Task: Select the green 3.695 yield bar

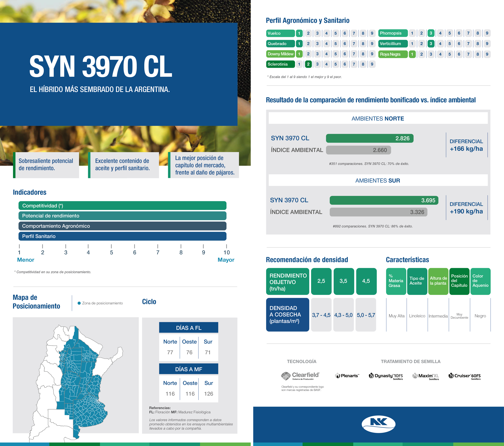Action: pyautogui.click(x=384, y=200)
